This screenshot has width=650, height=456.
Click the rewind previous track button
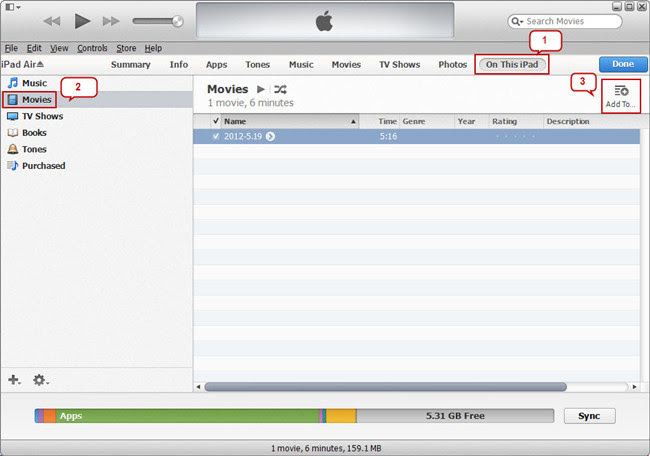click(52, 21)
